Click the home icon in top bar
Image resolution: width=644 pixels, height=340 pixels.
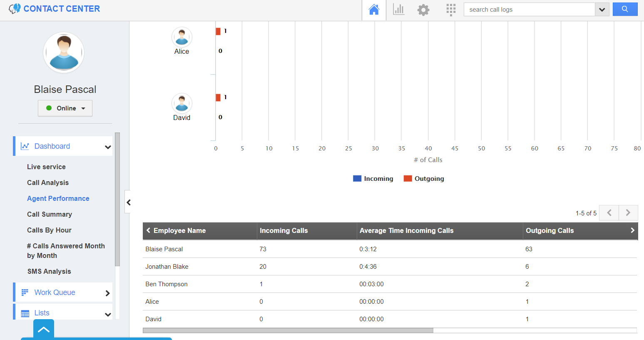pos(374,10)
